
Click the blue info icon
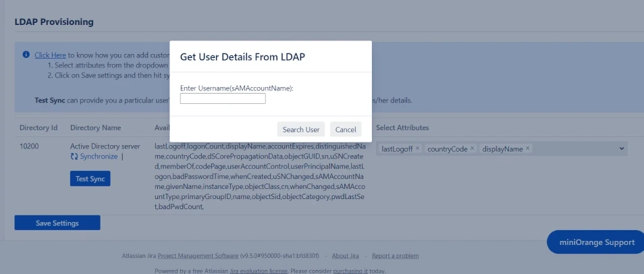(x=26, y=55)
